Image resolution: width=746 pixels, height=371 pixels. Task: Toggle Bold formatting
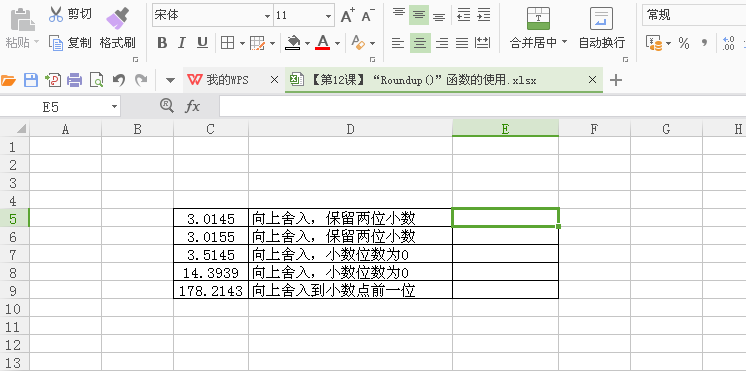pos(162,43)
